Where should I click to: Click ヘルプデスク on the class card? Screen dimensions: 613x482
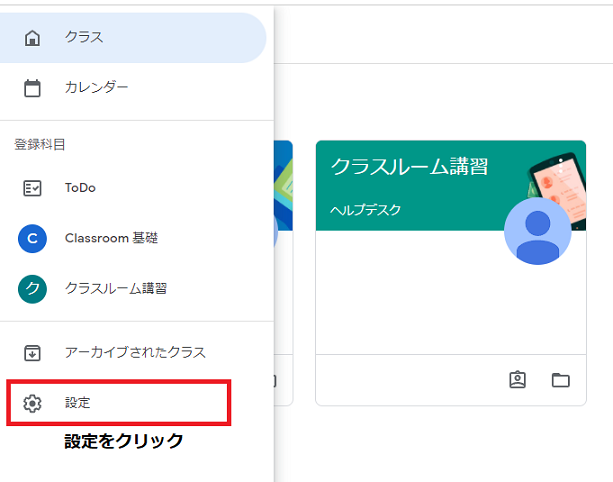tap(366, 210)
